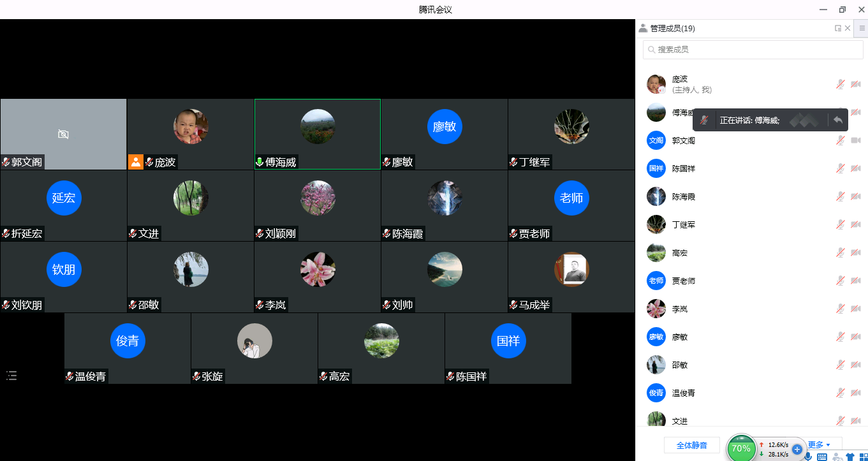Click the camera icon for 高宏
Viewport: 868px width, 461px height.
[x=856, y=252]
